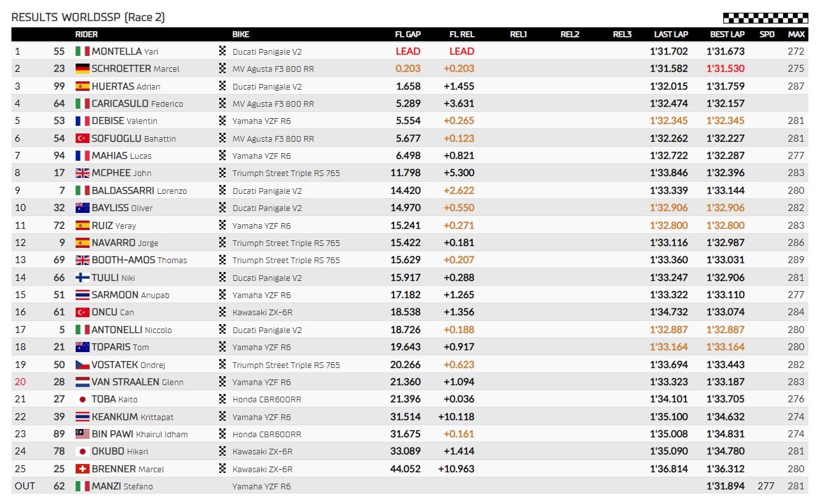
Task: Click the last lap 1'34.732 for ONCU
Action: [669, 312]
